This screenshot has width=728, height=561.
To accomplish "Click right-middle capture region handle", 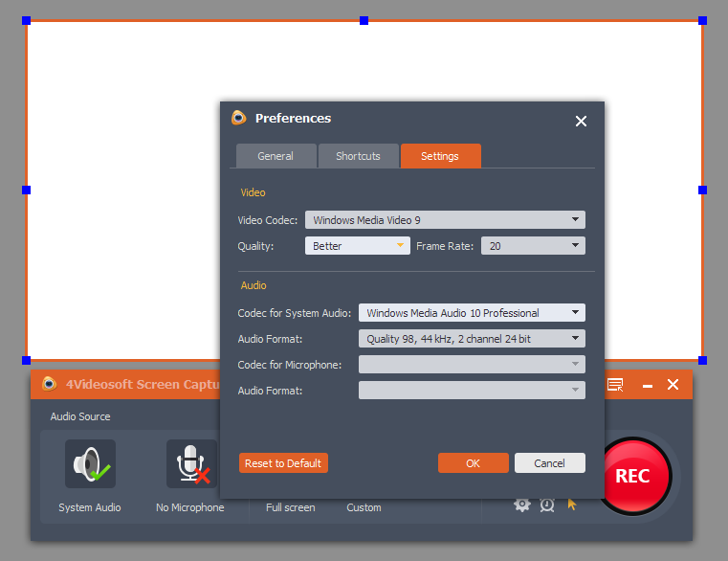I will [x=702, y=191].
